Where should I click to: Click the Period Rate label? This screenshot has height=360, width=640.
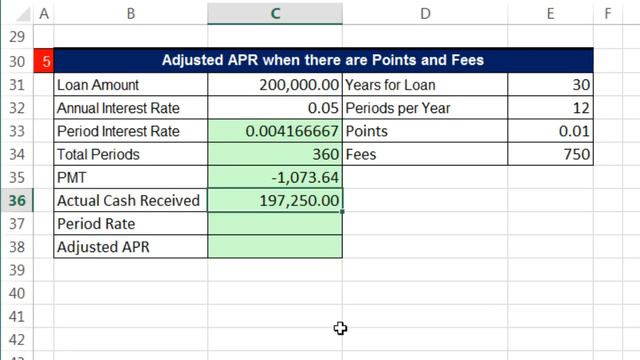pyautogui.click(x=131, y=224)
